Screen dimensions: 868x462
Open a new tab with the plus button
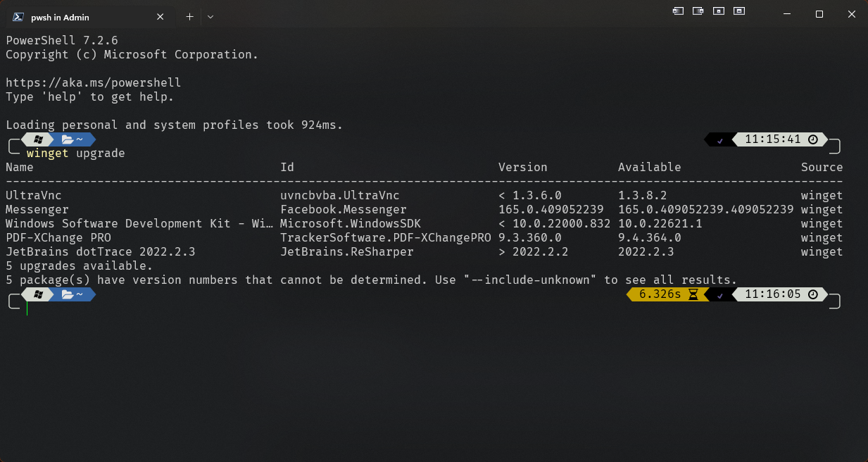[x=189, y=16]
